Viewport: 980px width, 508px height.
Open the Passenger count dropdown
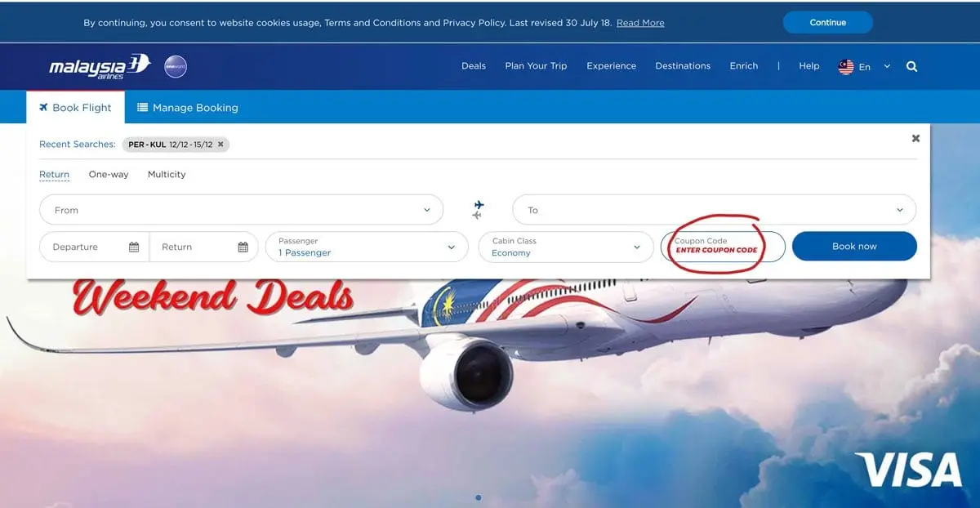pyautogui.click(x=367, y=247)
